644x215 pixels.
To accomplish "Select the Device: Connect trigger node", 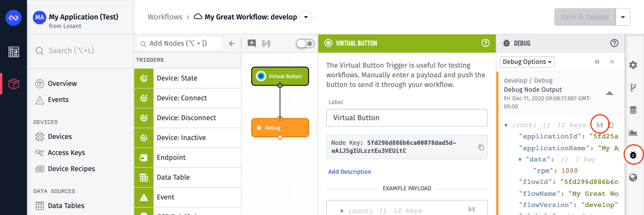I will (188, 98).
